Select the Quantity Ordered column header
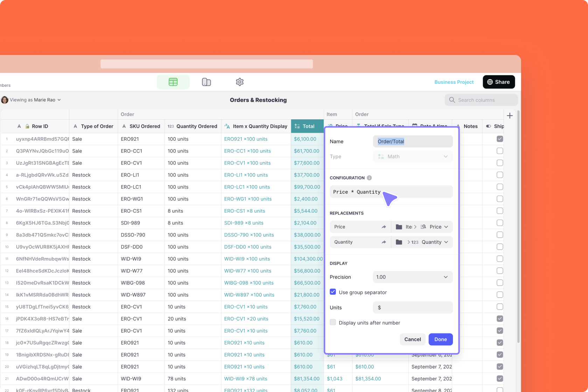The width and height of the screenshot is (588, 392). pos(193,126)
